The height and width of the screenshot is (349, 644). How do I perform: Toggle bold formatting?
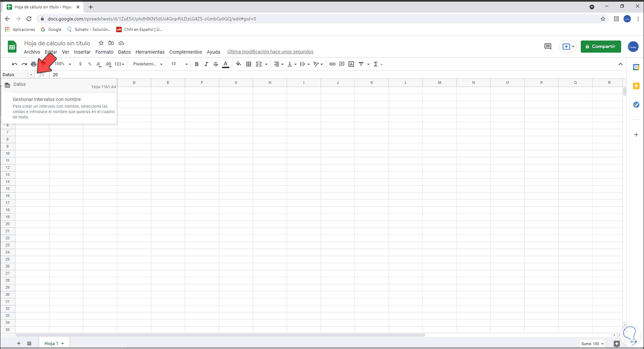click(197, 64)
